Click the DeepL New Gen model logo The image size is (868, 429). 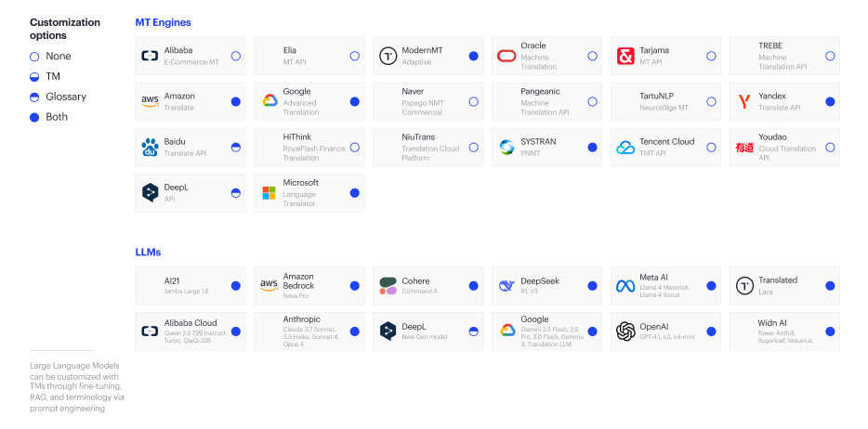[x=388, y=331]
